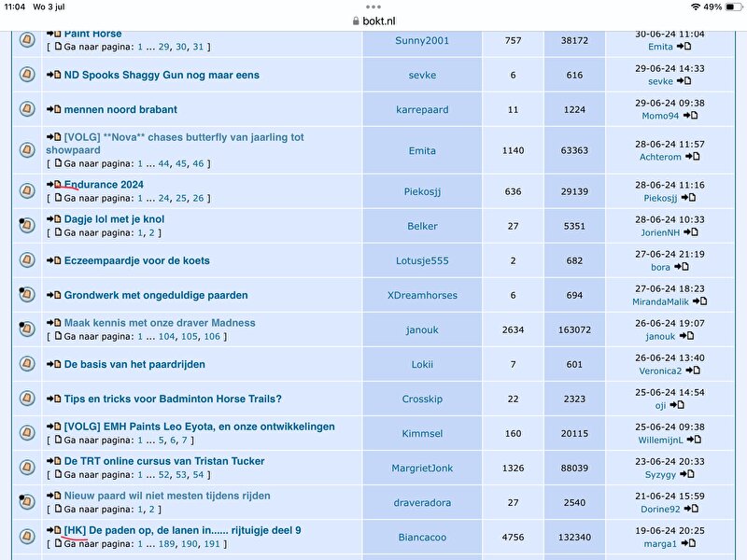
Task: Click topic status icon for Dagje lol met je knol
Action: [27, 225]
